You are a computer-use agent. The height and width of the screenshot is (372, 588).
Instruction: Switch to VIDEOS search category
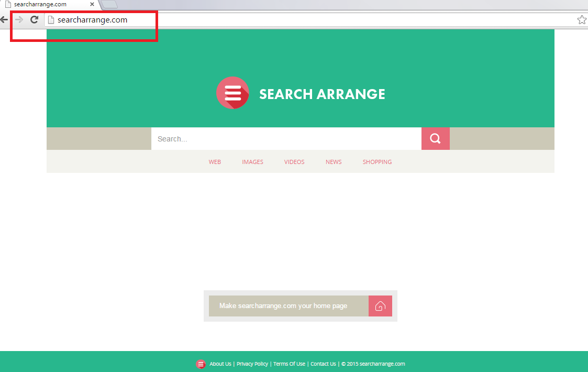[294, 162]
